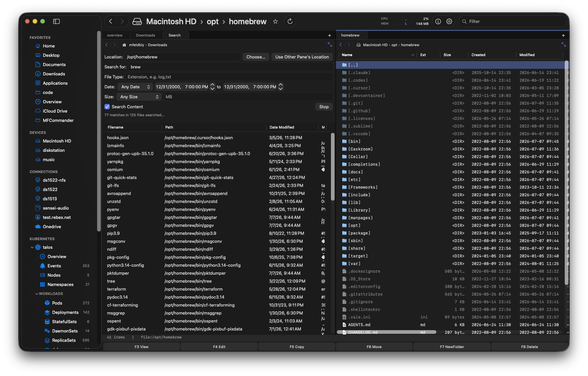
Task: Open the Kubernetes Namespaces list
Action: pyautogui.click(x=61, y=284)
